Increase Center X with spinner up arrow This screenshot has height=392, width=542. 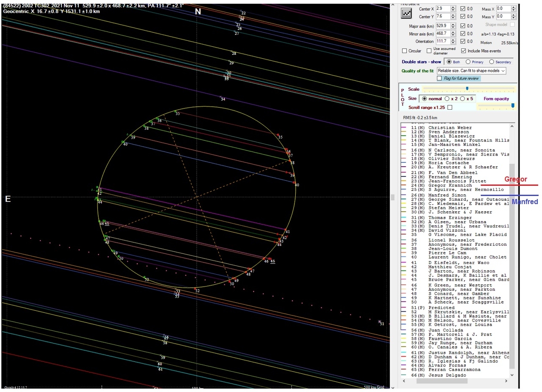453,7
